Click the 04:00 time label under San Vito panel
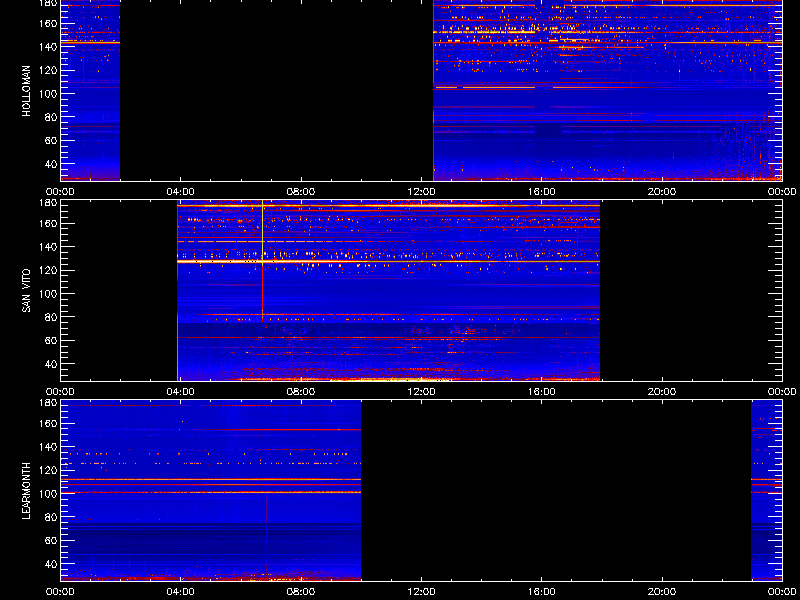Screen dimensions: 800x600 click(181, 392)
